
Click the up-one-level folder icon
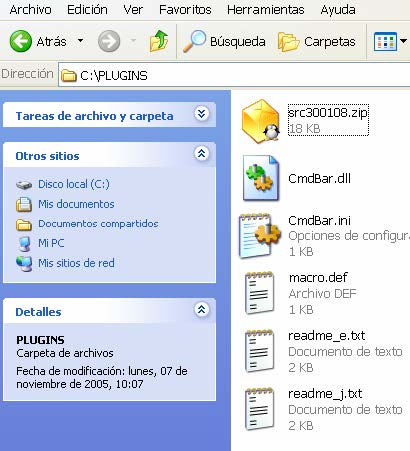pyautogui.click(x=159, y=41)
